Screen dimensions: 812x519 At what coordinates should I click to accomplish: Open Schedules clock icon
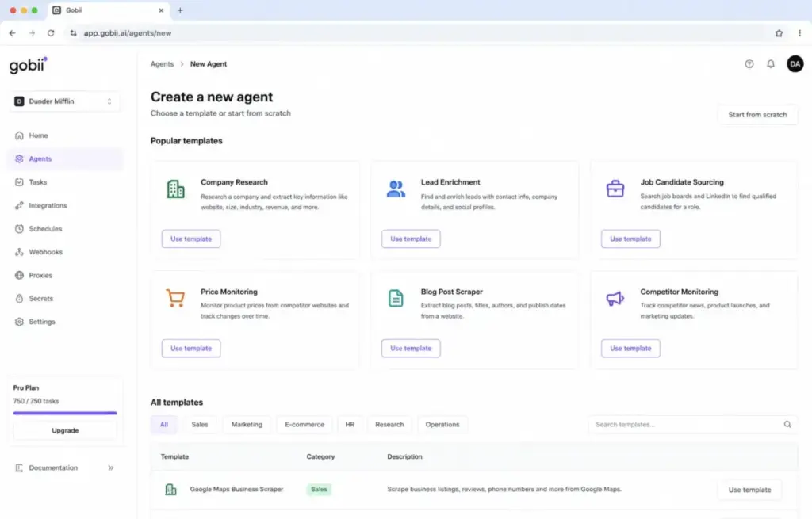[19, 229]
